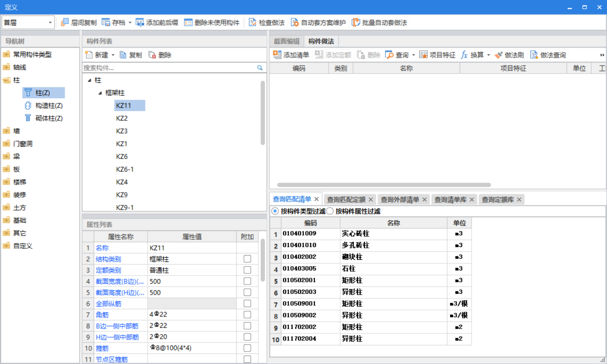Switch to the 截面编辑 tab
Image resolution: width=607 pixels, height=364 pixels.
pos(286,41)
